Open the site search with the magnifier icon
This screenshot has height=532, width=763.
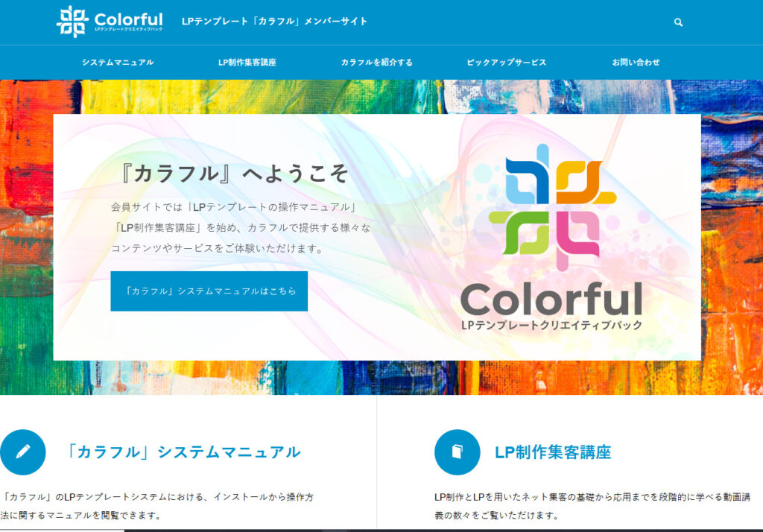677,22
